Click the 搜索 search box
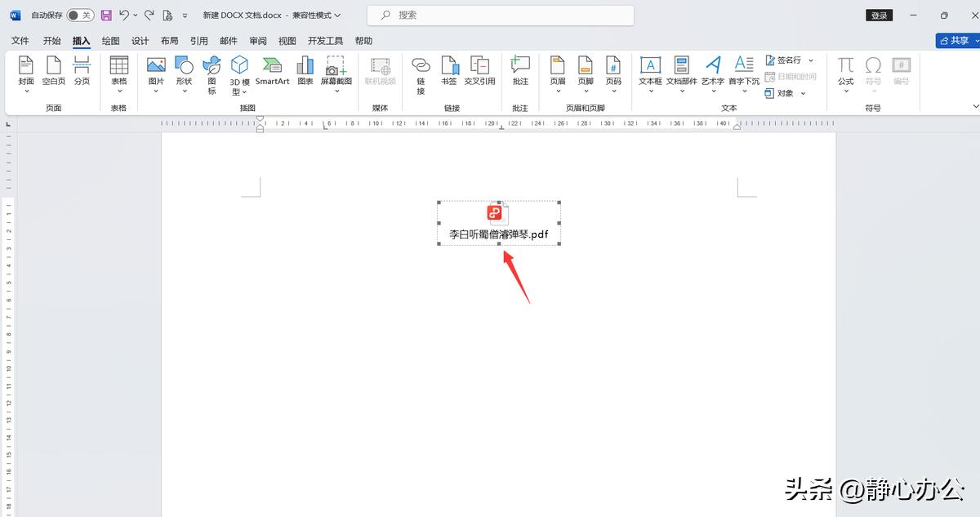980x517 pixels. (x=500, y=16)
